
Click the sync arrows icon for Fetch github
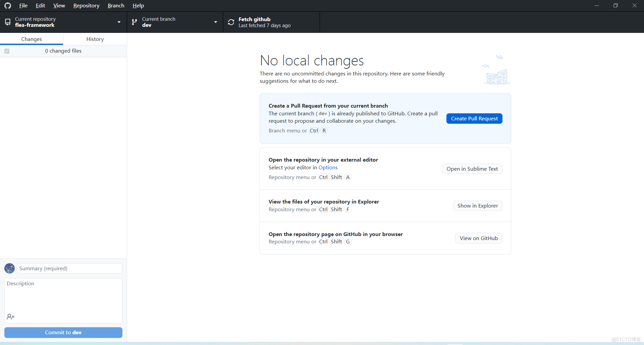231,22
